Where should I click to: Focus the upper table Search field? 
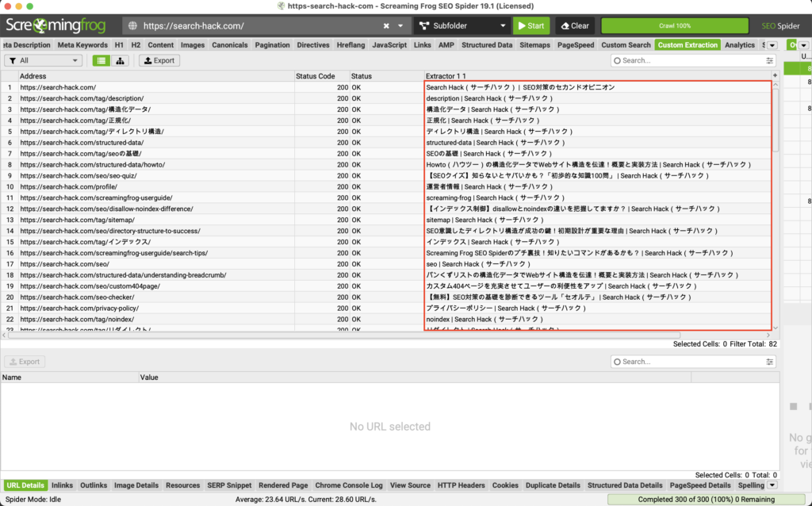click(x=691, y=60)
